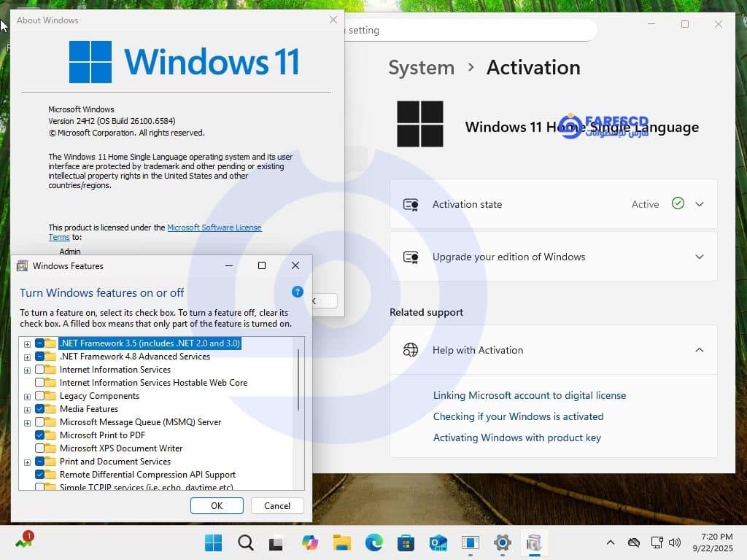Launch Copilot from the taskbar
Viewport: 747px width, 560px height.
click(x=310, y=542)
